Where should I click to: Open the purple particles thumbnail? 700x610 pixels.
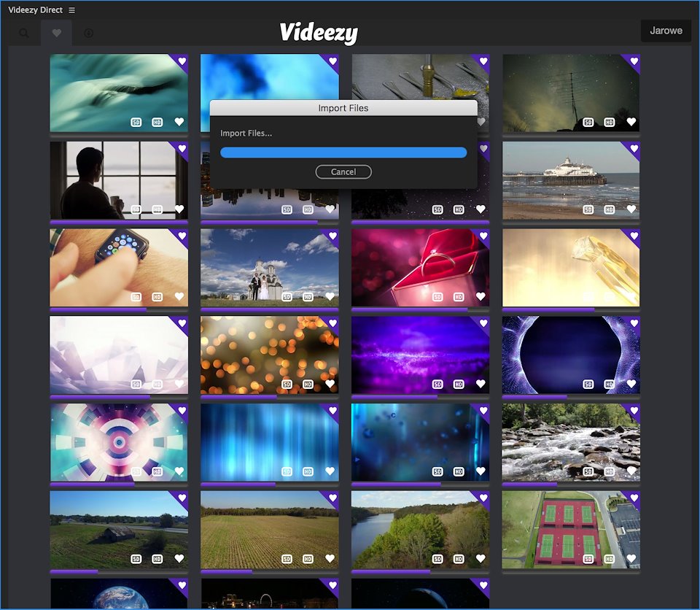tap(420, 355)
